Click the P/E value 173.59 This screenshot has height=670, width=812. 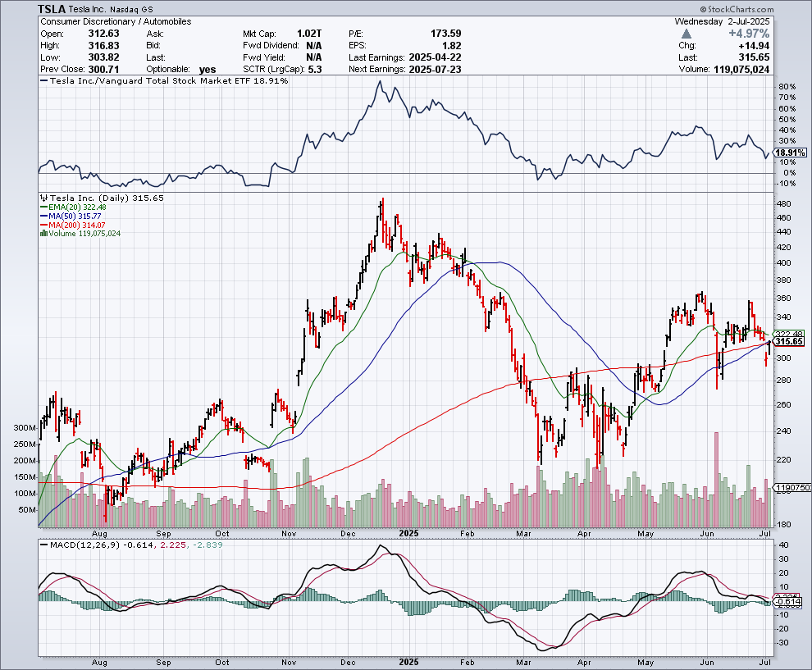(446, 34)
